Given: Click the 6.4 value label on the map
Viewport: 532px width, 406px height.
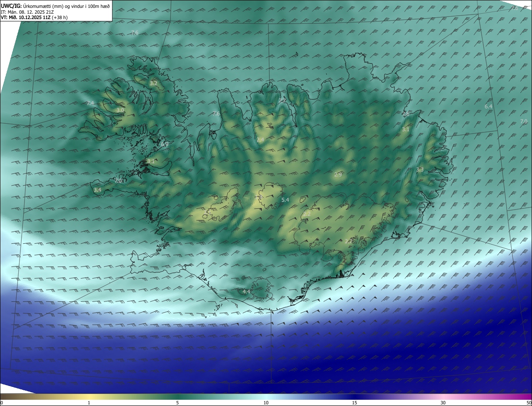Looking at the screenshot, I should pos(488,107).
